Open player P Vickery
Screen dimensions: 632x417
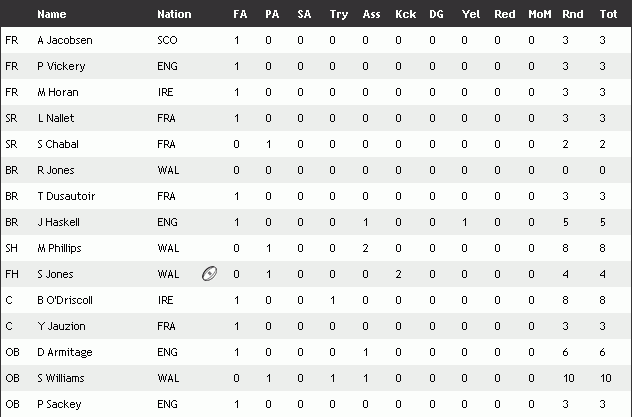(x=61, y=66)
